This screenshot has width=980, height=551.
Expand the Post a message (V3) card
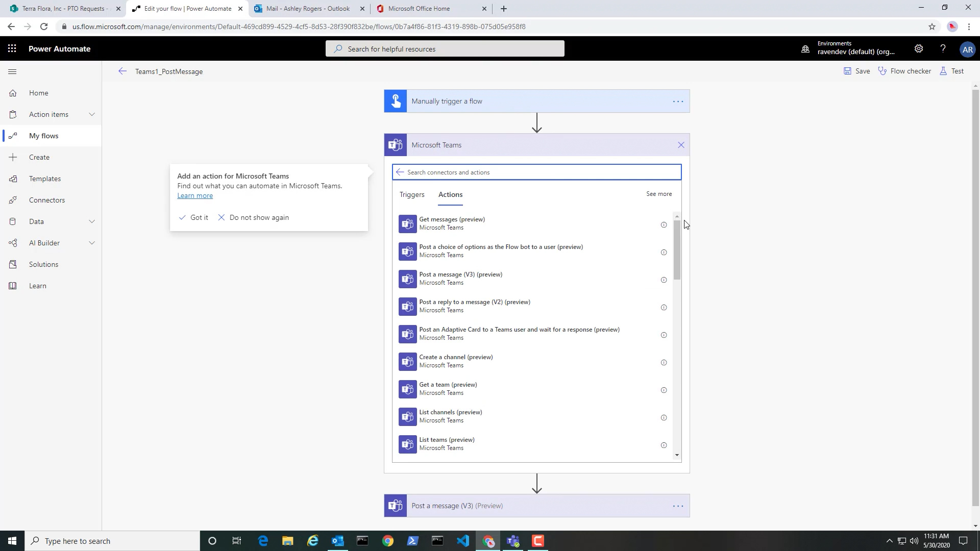pyautogui.click(x=536, y=506)
